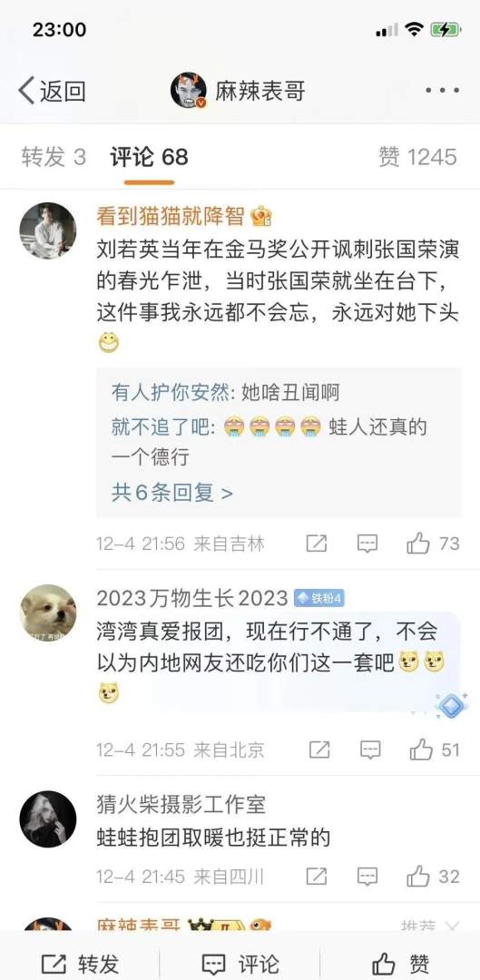This screenshot has width=480, height=980.
Task: Repost the 猜火柴摄影工作室 comment via share icon
Action: click(317, 877)
